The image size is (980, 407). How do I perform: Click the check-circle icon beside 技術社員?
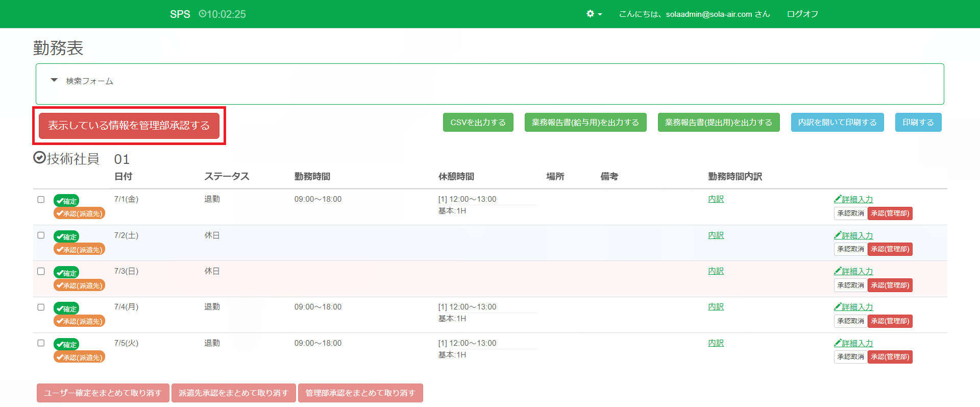tap(39, 158)
